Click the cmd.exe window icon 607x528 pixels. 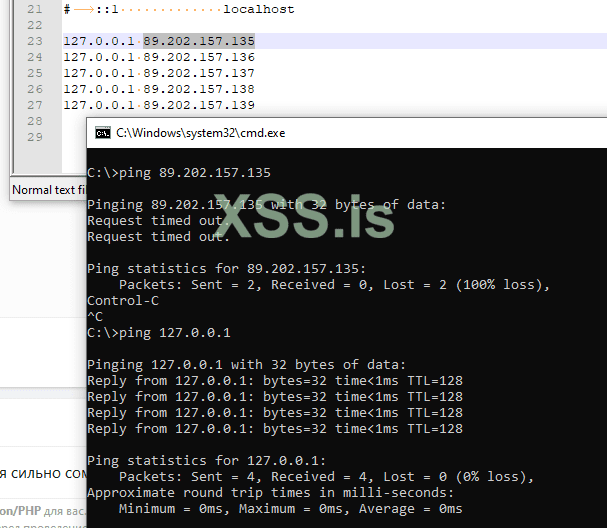103,133
